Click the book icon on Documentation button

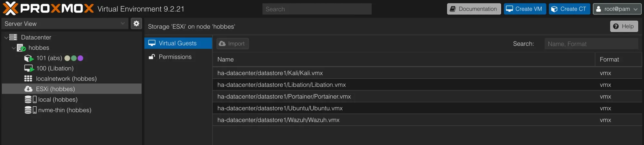453,9
